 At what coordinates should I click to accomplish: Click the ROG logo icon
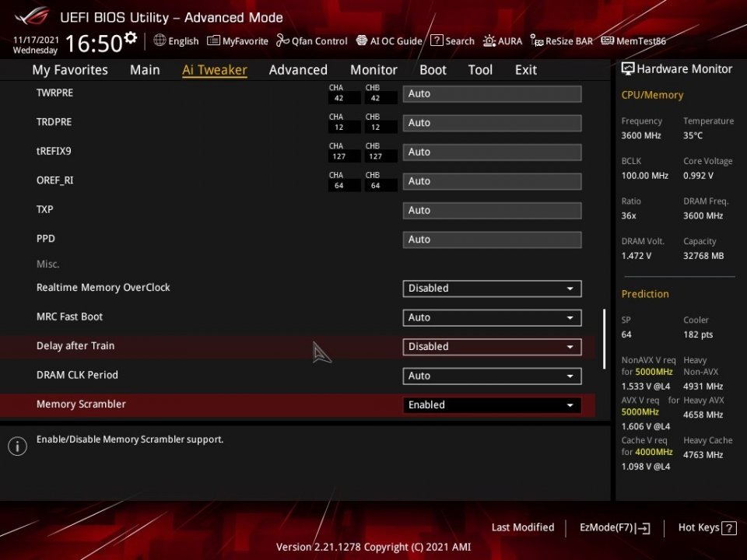(x=31, y=16)
